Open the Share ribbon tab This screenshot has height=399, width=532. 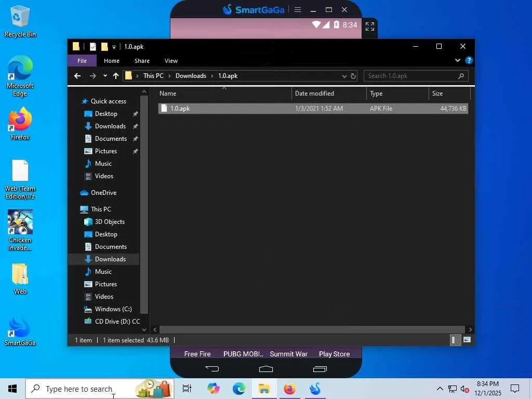tap(142, 61)
